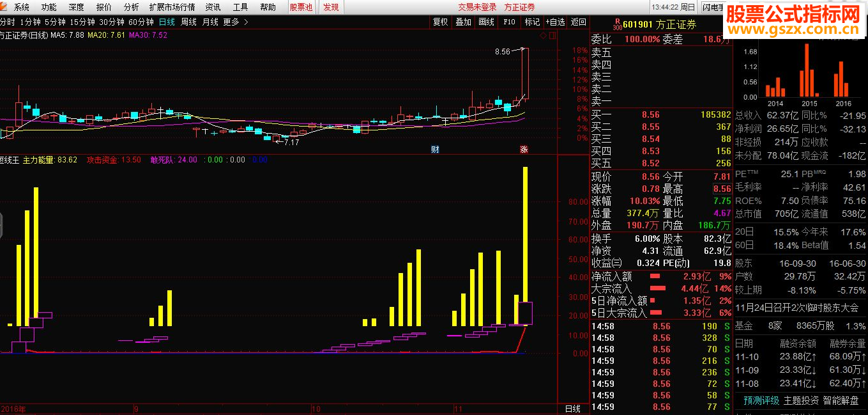Image resolution: width=868 pixels, height=415 pixels.
Task: Click the red 涨 marker below the K-line chart
Action: point(523,150)
